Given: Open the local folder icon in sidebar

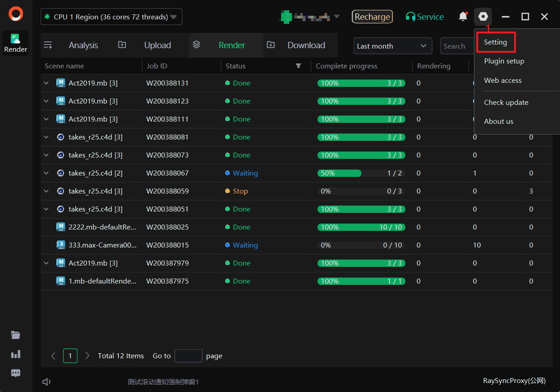Looking at the screenshot, I should tap(16, 335).
